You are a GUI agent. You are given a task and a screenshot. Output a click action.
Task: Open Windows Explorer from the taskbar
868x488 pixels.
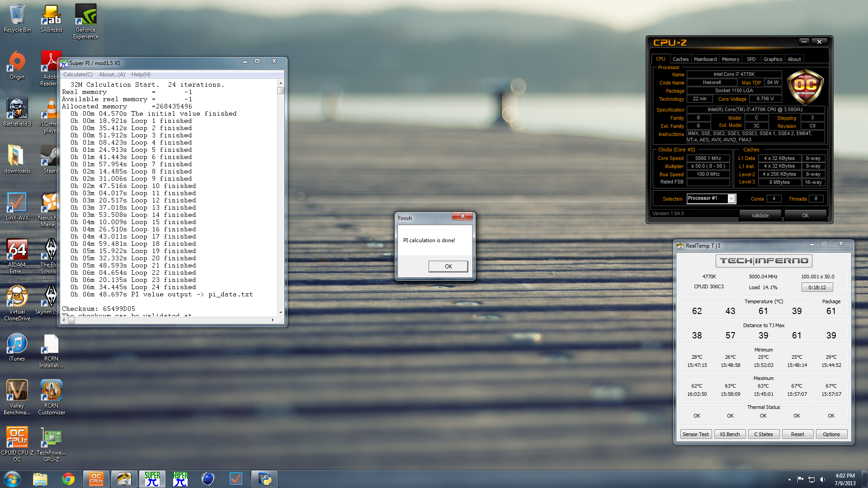pos(40,479)
